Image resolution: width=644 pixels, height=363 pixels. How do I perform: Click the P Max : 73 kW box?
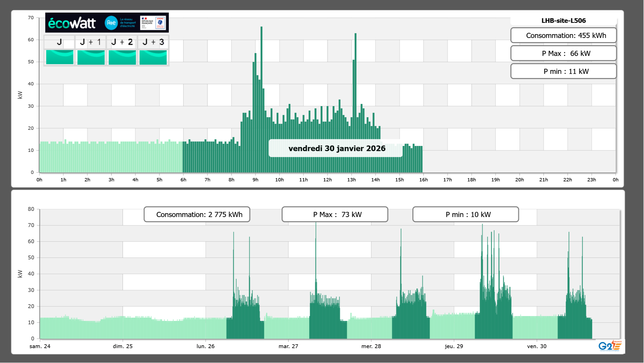(x=335, y=214)
